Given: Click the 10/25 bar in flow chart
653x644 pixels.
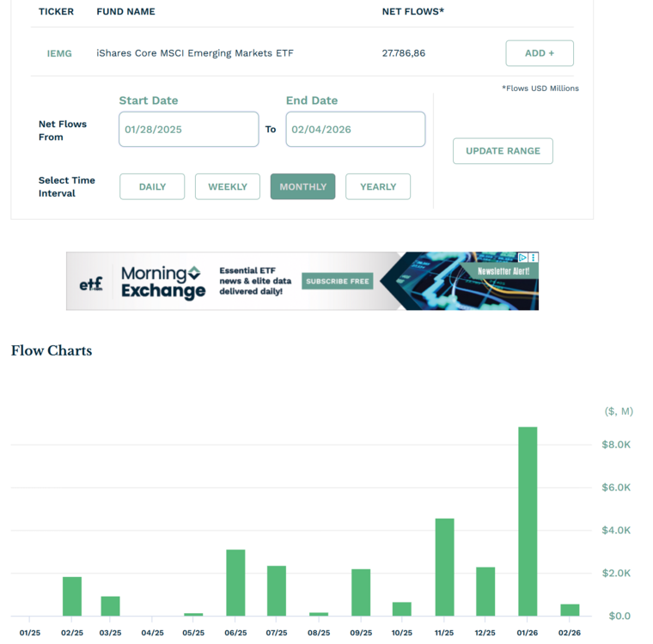Looking at the screenshot, I should pyautogui.click(x=402, y=609).
